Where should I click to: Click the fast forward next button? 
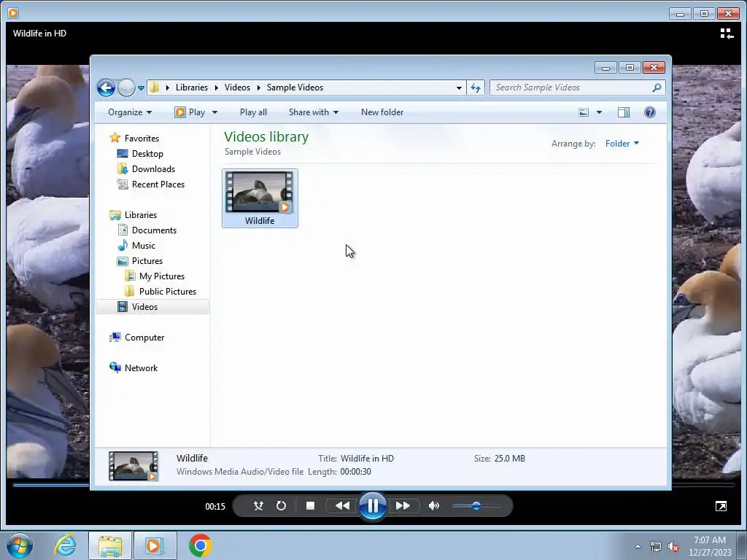tap(403, 506)
